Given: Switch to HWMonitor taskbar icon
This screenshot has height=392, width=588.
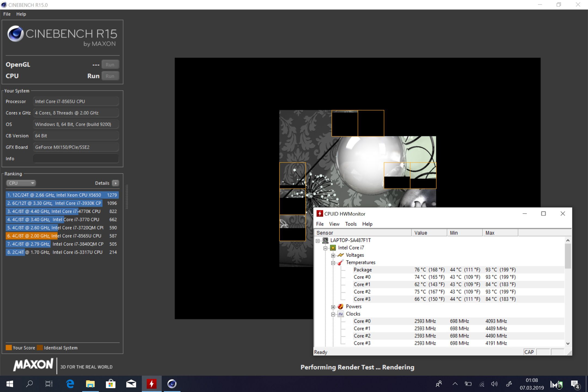Looking at the screenshot, I should click(x=151, y=384).
